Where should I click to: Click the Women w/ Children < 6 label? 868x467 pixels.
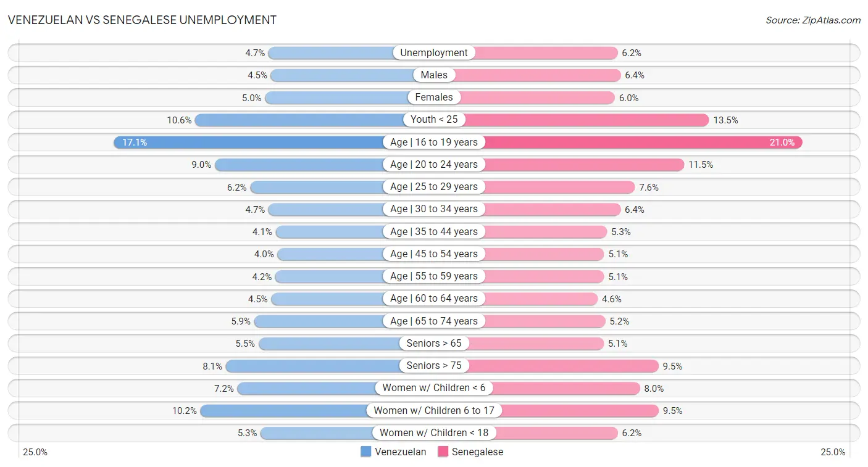tap(434, 388)
